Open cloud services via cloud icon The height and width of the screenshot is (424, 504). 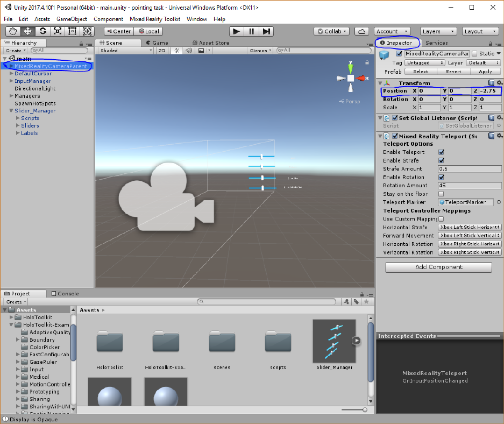tap(363, 31)
